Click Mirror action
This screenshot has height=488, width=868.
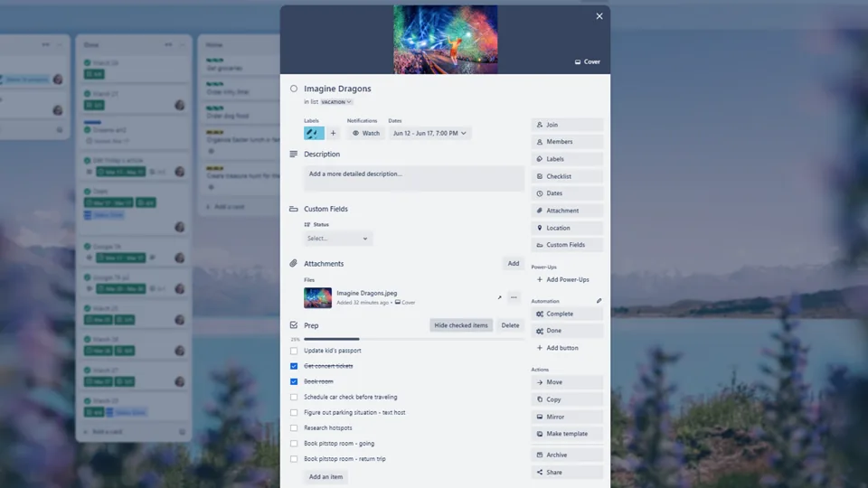(x=567, y=417)
